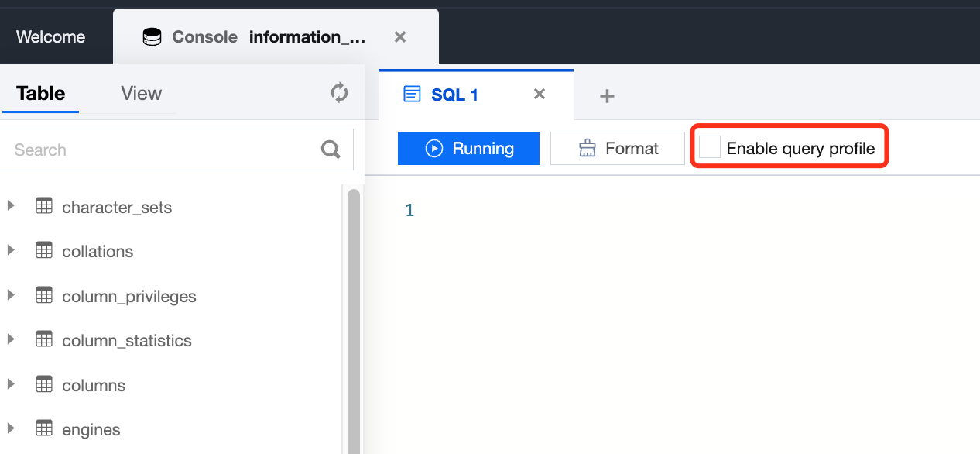Add a new SQL tab with plus icon
Screen dimensions: 980x454
[x=608, y=96]
